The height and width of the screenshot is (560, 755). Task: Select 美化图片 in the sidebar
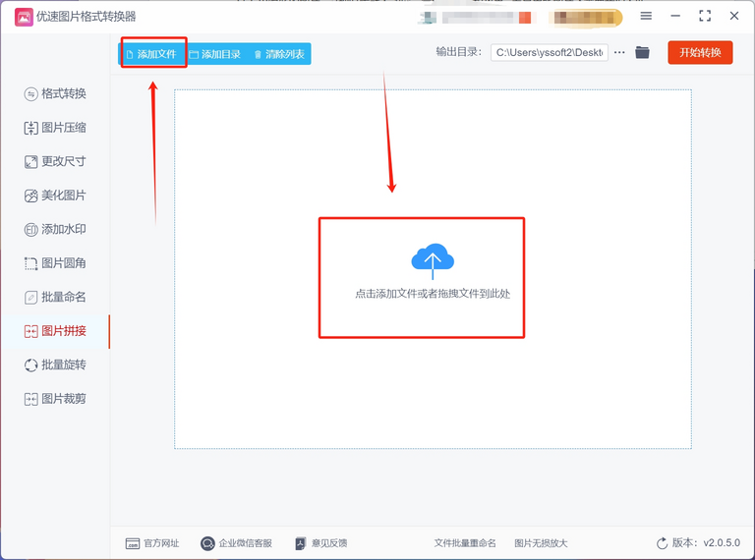pyautogui.click(x=55, y=196)
